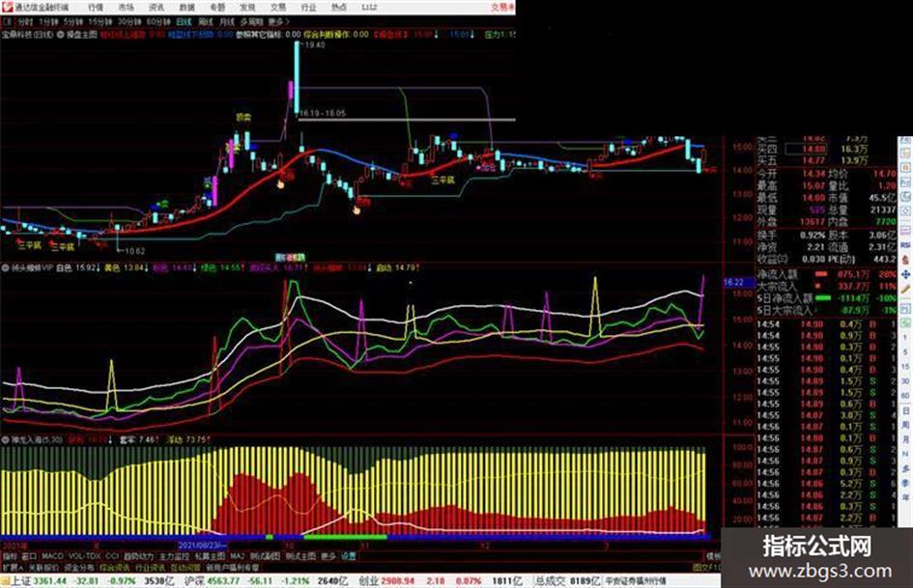Viewport: 913px width, 588px height.
Task: Open the 行业资讯 tab
Action: [x=151, y=567]
